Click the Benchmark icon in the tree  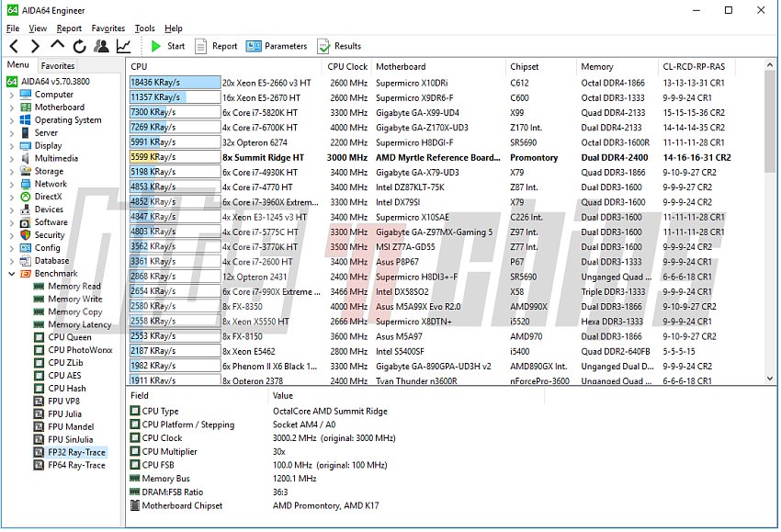point(26,274)
